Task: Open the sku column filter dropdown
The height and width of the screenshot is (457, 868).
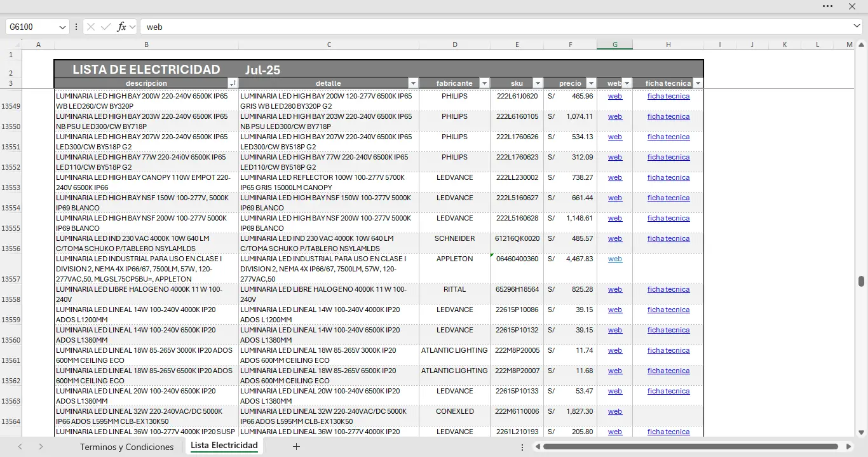Action: pyautogui.click(x=538, y=83)
